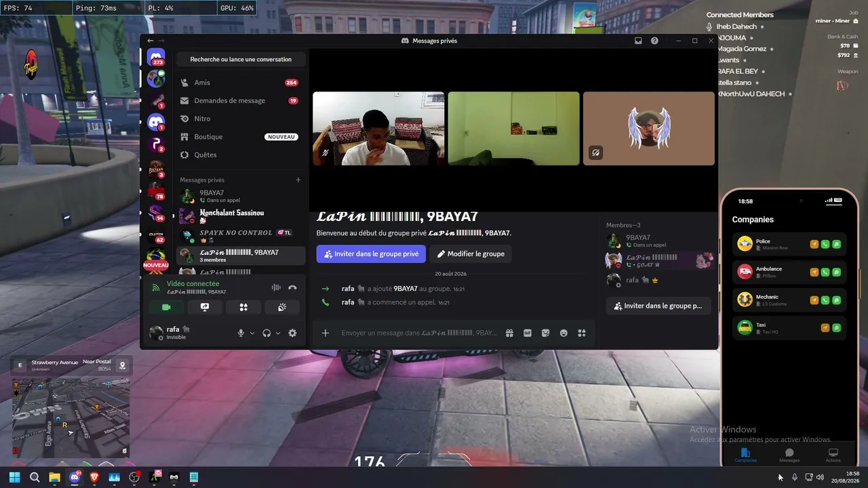The width and height of the screenshot is (868, 488).
Task: Set GPS waypoint to Ambulance
Action: pos(814,272)
